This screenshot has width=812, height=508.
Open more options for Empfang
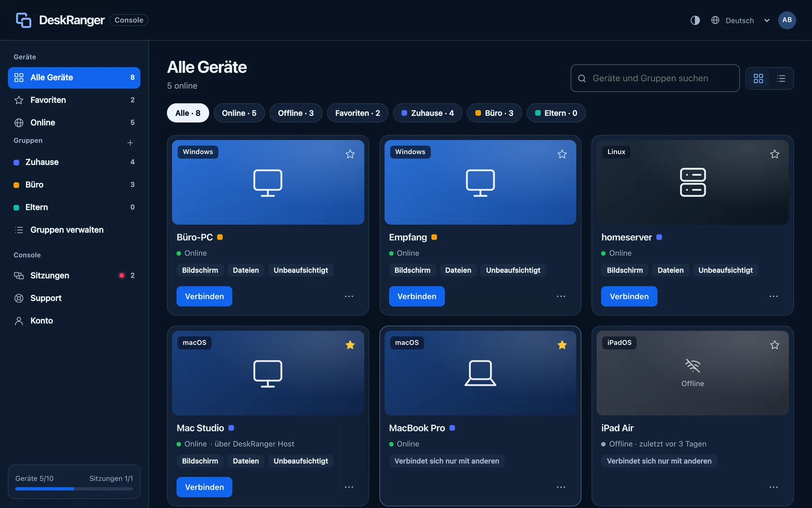pyautogui.click(x=561, y=297)
